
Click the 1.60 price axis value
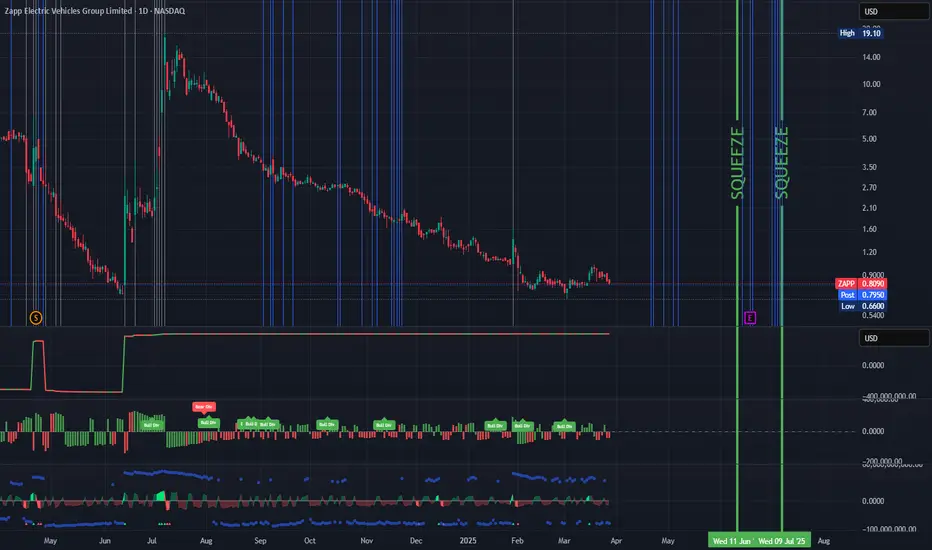[870, 229]
